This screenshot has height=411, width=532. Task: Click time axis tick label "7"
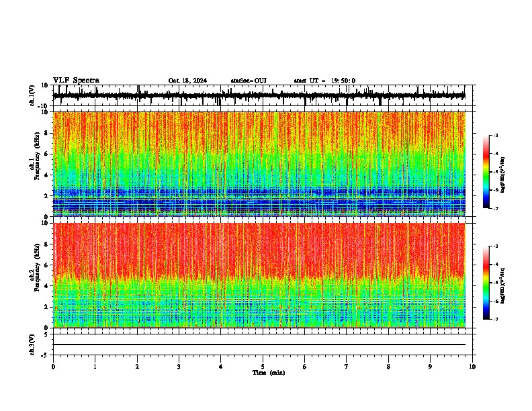pos(347,366)
